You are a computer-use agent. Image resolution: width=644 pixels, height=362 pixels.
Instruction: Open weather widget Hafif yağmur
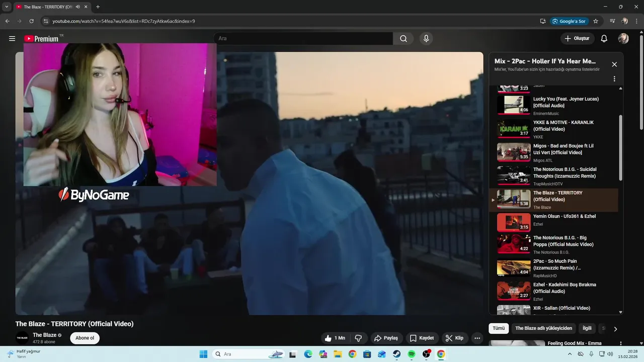pyautogui.click(x=24, y=354)
